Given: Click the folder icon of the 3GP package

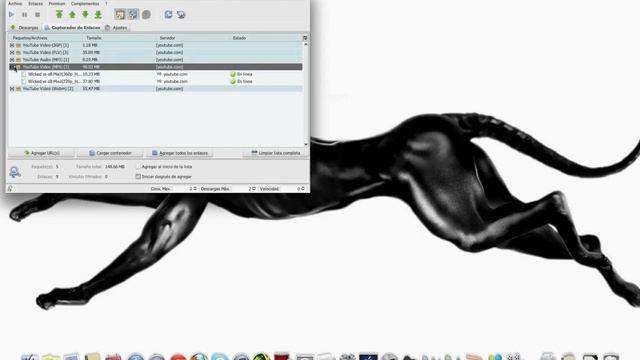Looking at the screenshot, I should [x=18, y=45].
